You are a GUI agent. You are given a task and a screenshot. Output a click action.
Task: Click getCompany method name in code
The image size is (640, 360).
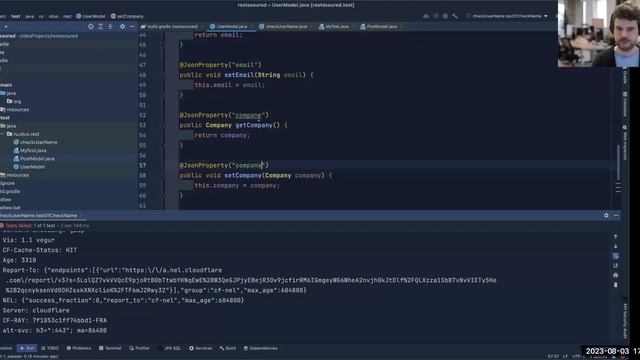tap(254, 125)
